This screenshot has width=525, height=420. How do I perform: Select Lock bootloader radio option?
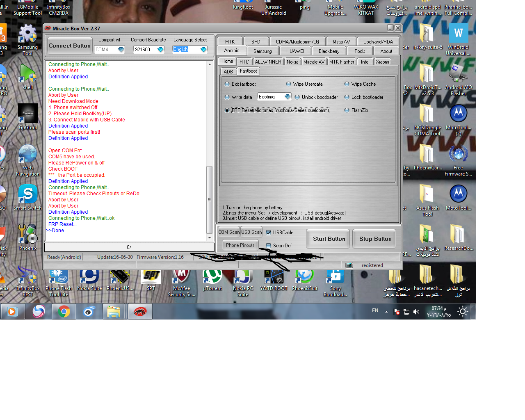364,97
